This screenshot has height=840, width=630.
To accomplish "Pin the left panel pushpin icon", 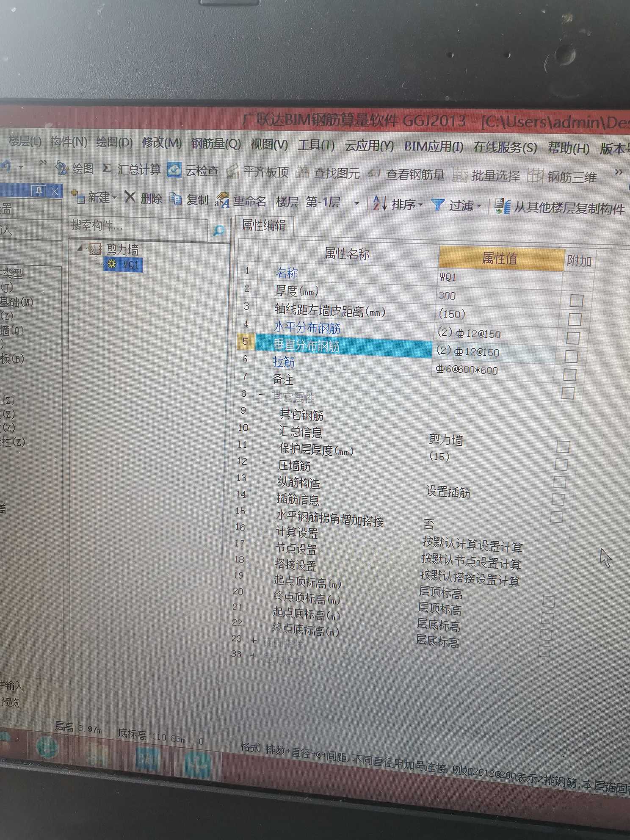I will click(39, 191).
